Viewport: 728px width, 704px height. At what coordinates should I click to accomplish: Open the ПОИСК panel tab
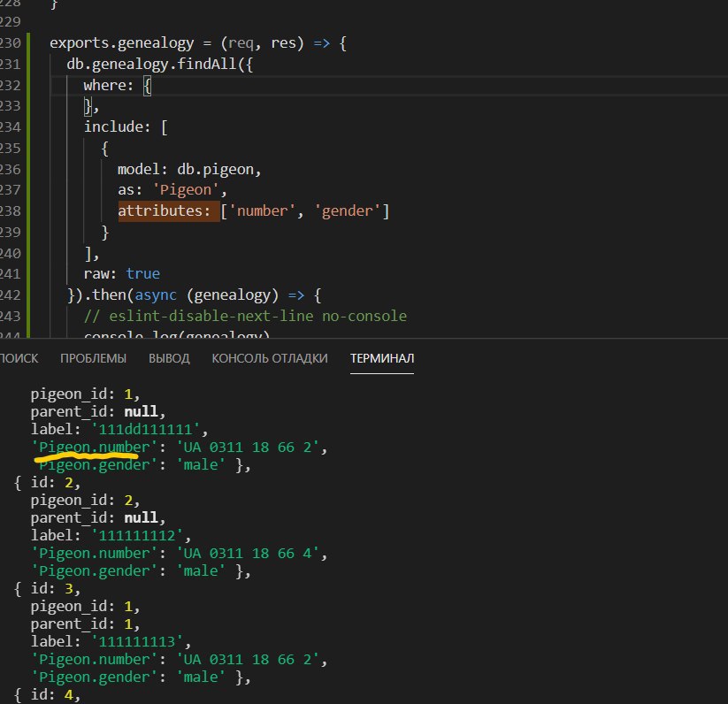click(19, 358)
